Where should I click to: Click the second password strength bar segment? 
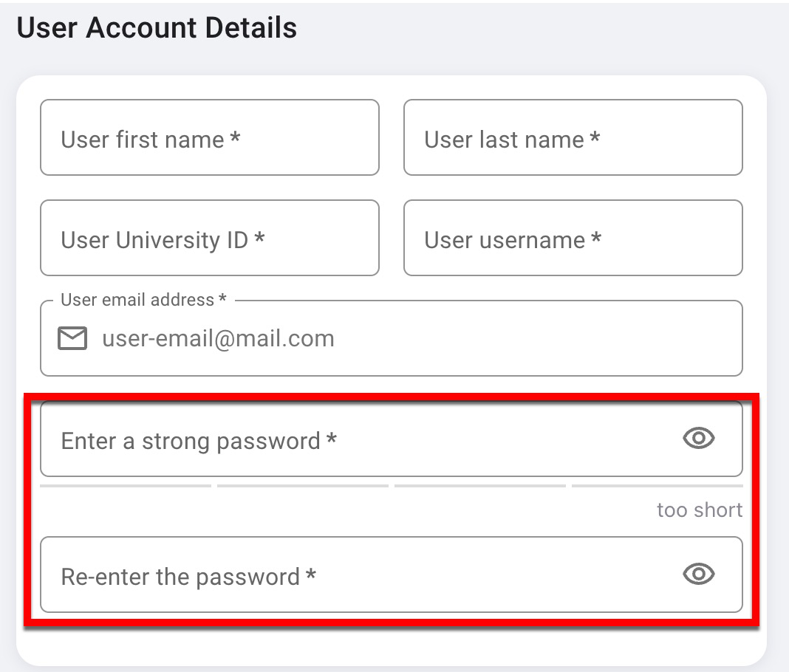point(303,486)
